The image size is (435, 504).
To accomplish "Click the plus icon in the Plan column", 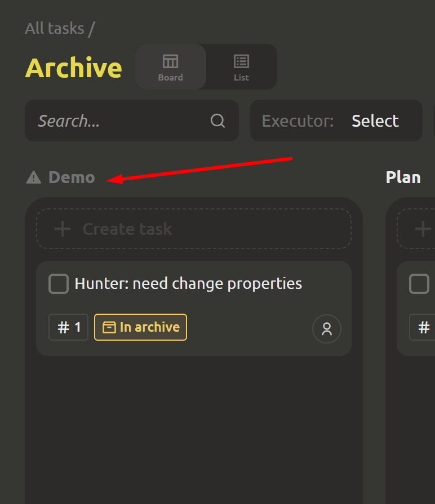I will [x=423, y=229].
